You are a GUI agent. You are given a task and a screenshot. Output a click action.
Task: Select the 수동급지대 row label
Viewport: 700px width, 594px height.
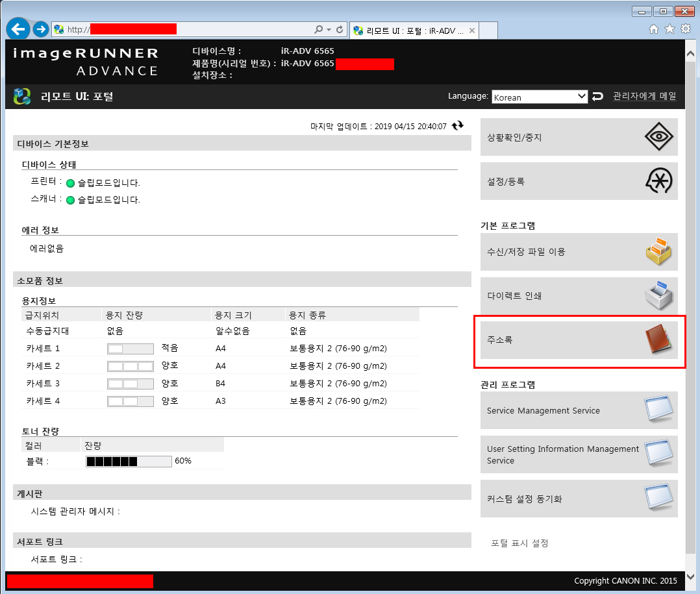coord(47,331)
